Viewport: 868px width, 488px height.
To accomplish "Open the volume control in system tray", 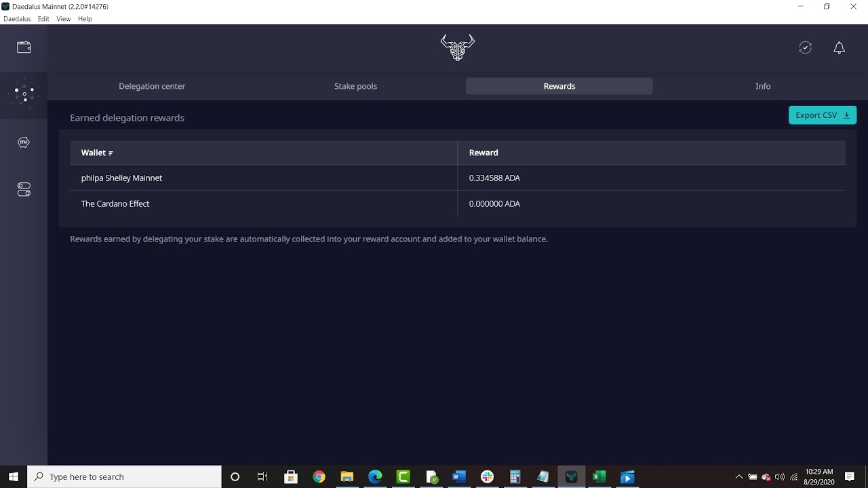I will coord(780,476).
